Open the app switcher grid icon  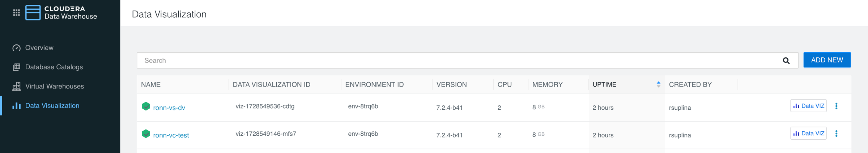coord(16,13)
